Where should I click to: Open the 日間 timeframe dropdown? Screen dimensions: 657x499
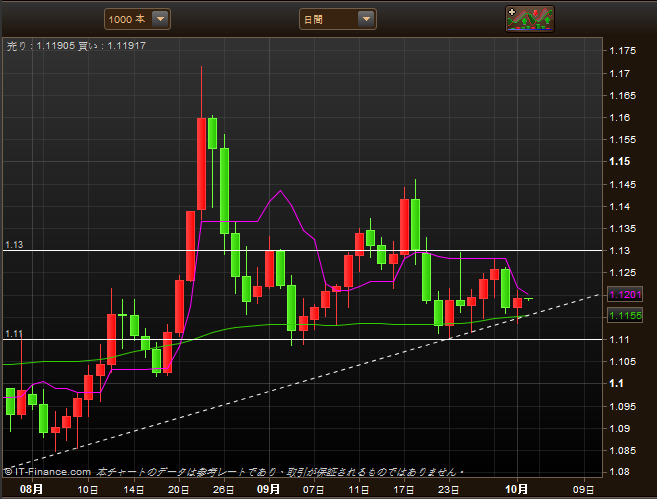(x=337, y=19)
